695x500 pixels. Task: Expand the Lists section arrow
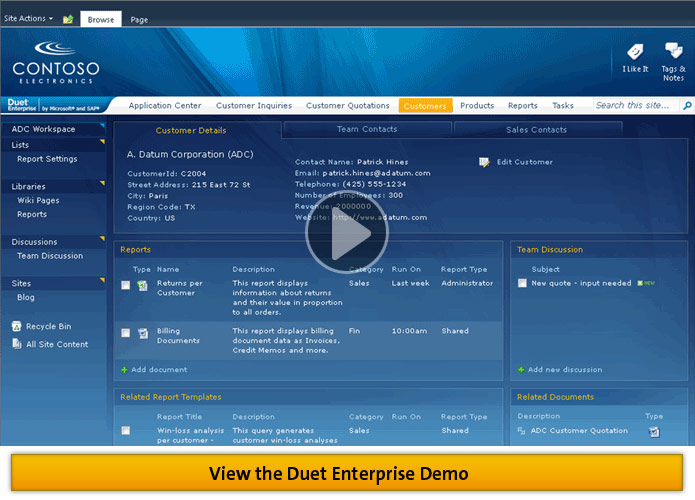[x=102, y=142]
